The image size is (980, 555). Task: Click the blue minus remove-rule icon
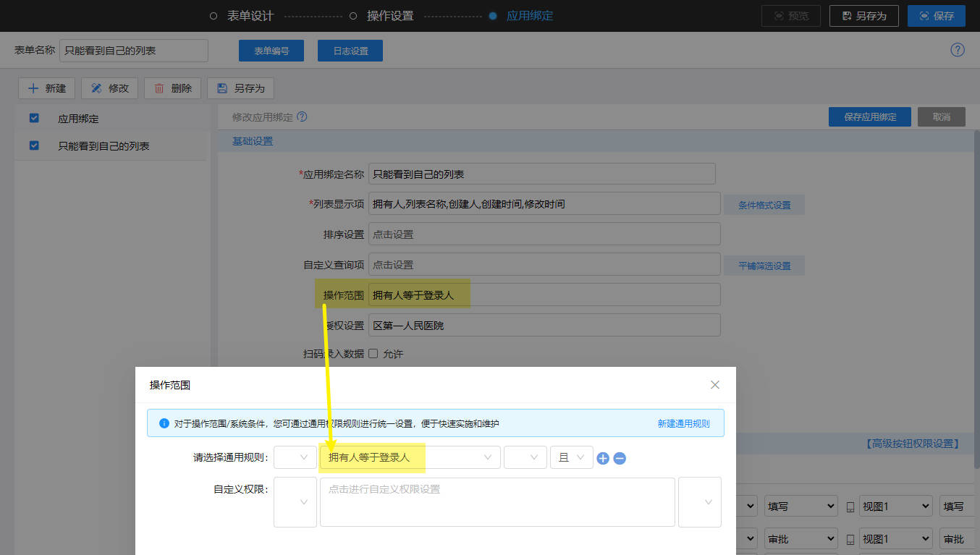(620, 458)
